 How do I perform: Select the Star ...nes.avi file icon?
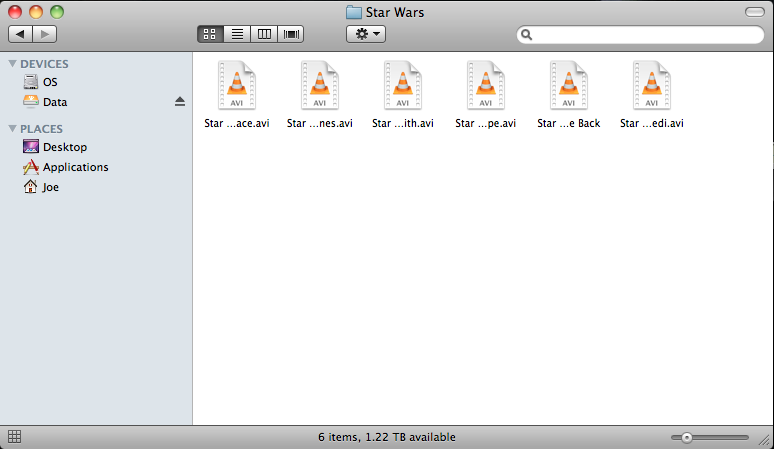pos(320,85)
